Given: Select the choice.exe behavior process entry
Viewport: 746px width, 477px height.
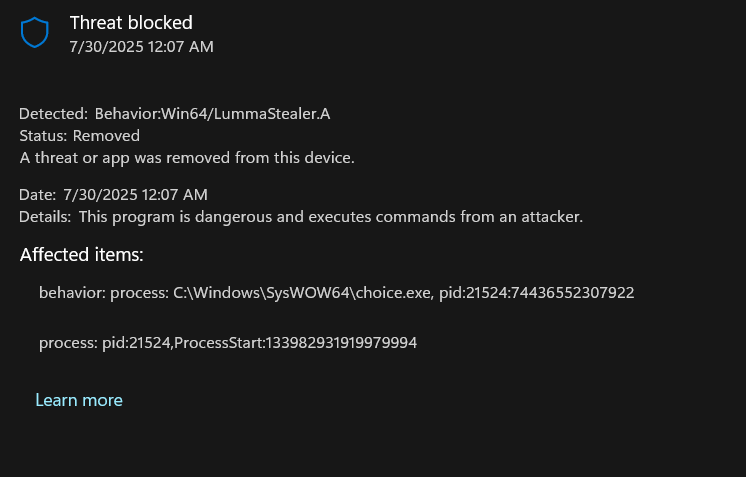Looking at the screenshot, I should [336, 292].
